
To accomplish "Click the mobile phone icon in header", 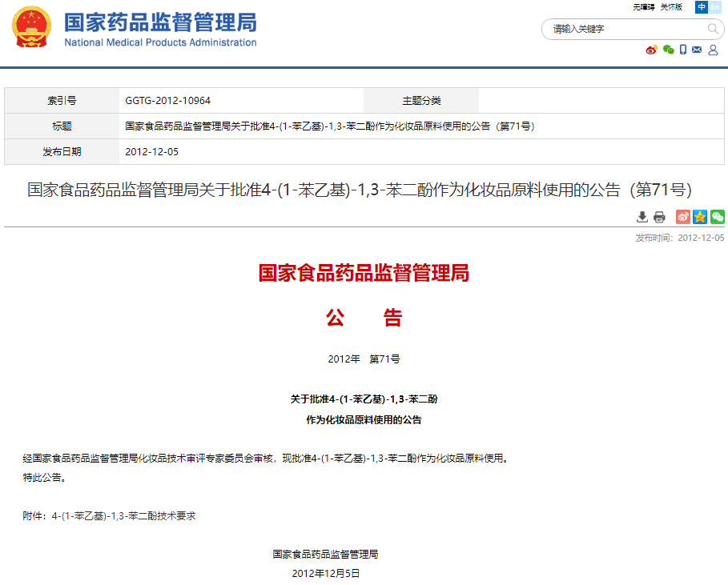I will pos(683,50).
